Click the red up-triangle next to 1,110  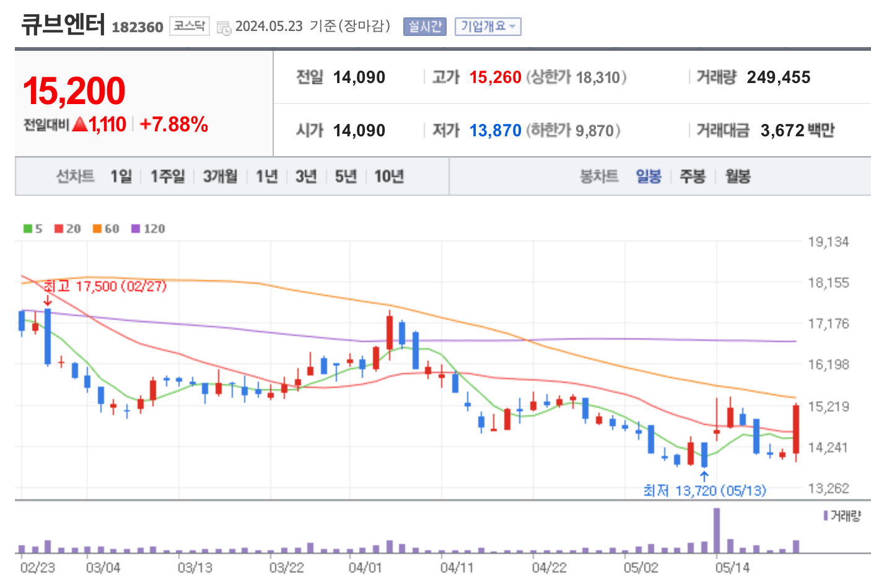point(79,125)
